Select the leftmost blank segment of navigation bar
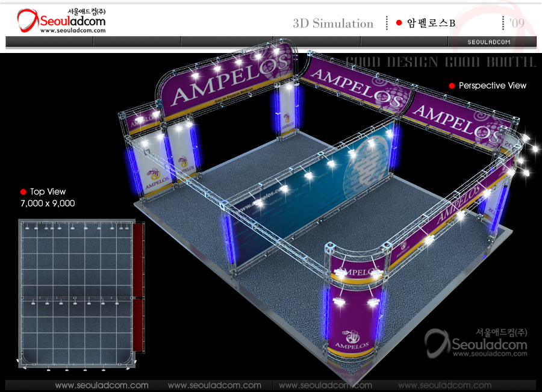542x392 pixels. pyautogui.click(x=49, y=42)
